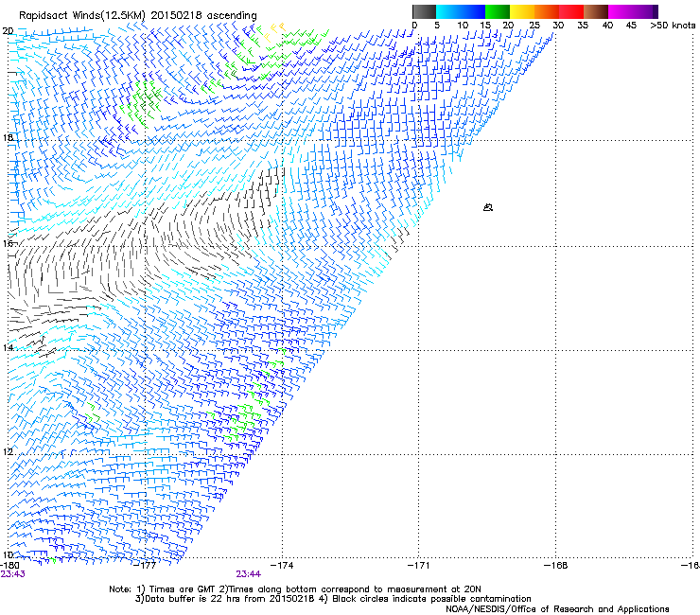Click legend tick label '10'
Screen dimensions: 700x615
point(463,26)
